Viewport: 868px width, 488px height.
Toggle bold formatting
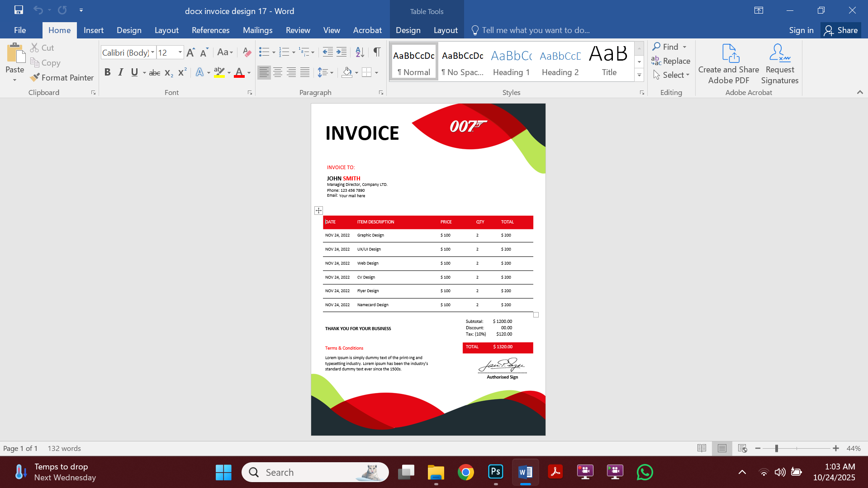tap(107, 72)
